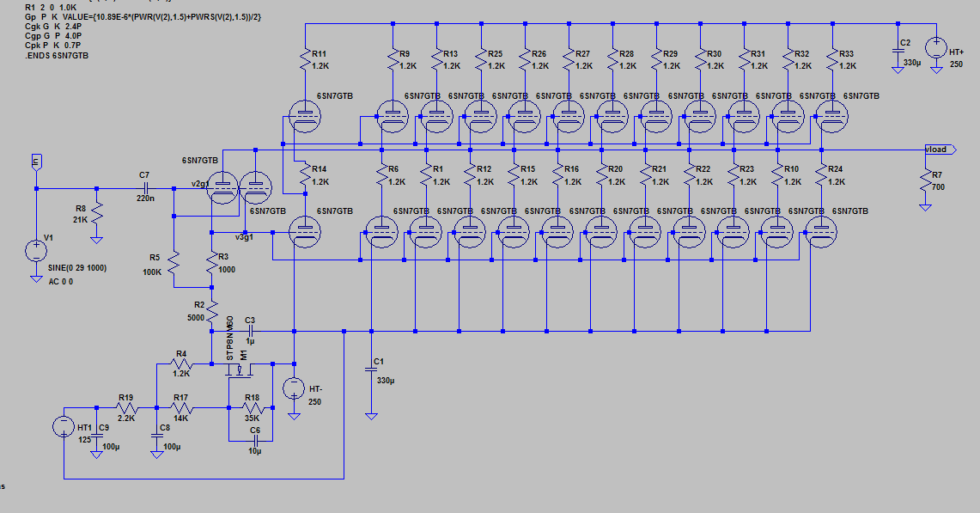Select coupling capacitor C7 symbol

146,188
